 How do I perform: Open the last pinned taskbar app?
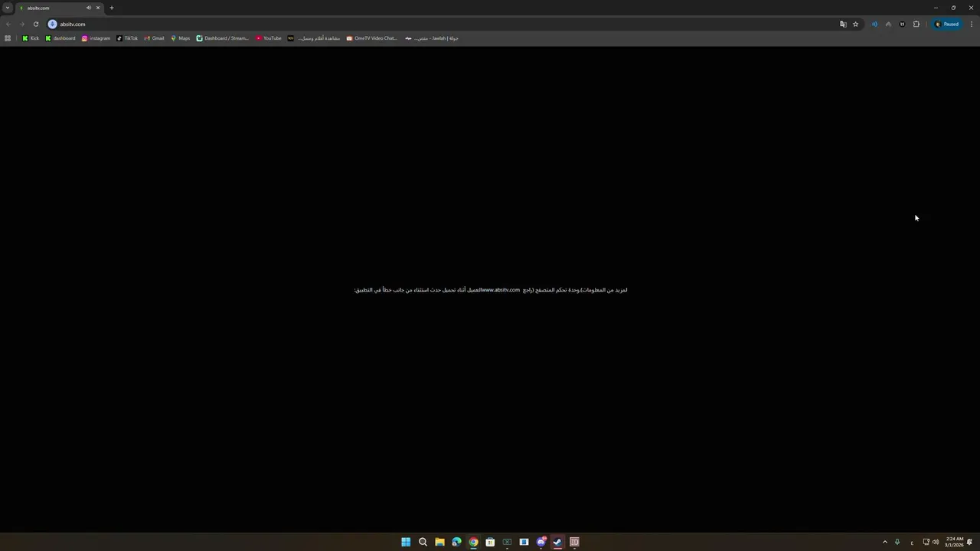point(574,542)
